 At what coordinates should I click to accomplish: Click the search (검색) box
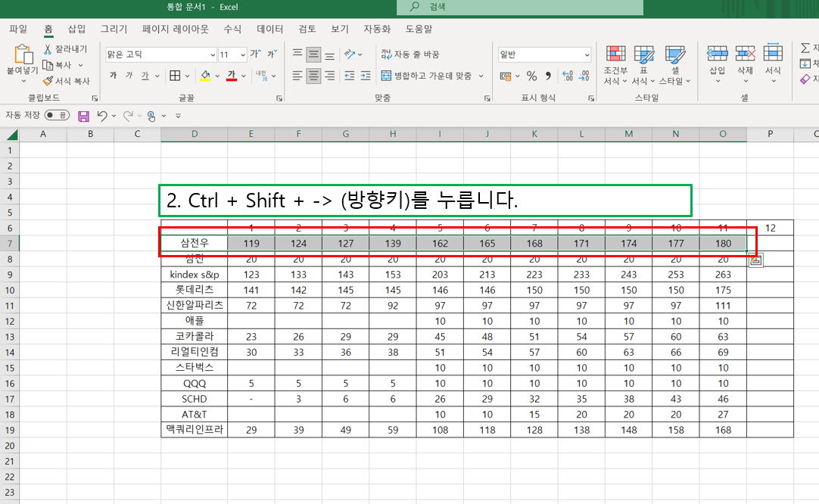520,7
